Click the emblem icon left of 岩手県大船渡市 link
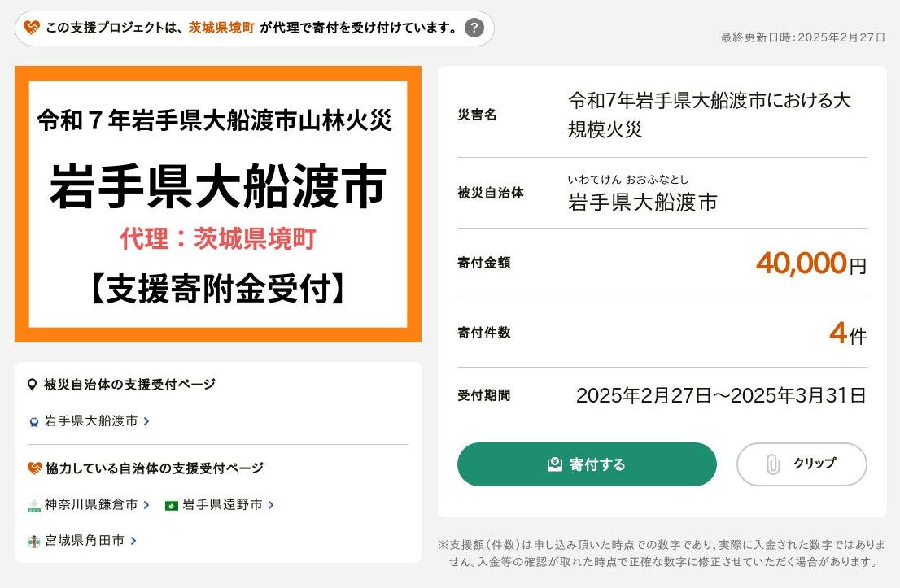The width and height of the screenshot is (900, 588). pos(34,421)
